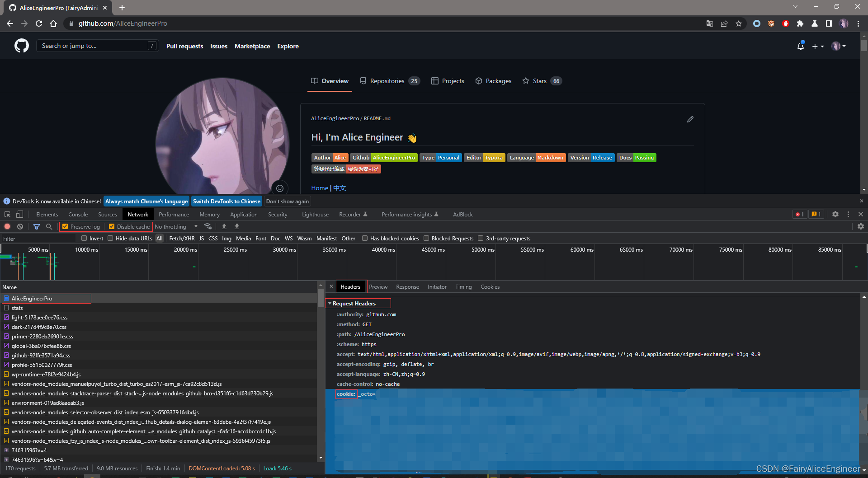Filter requests by Img type
Viewport: 868px width, 478px height.
pos(226,238)
